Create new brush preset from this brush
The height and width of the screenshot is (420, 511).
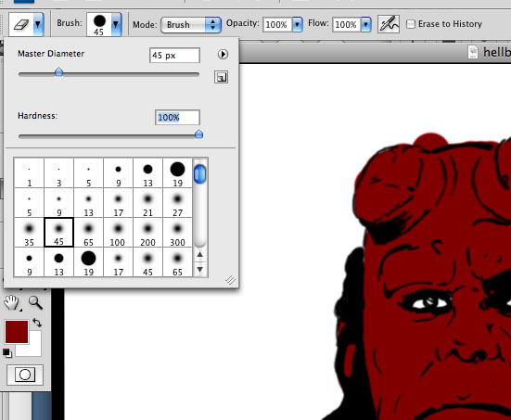tap(221, 77)
